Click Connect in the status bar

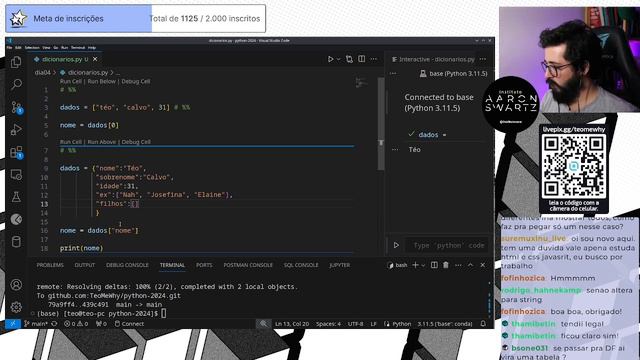pos(129,324)
